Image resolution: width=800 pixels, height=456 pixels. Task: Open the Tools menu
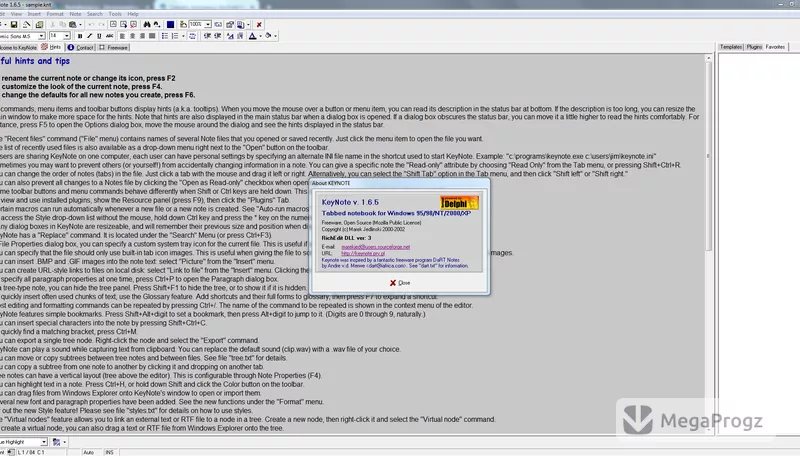[x=115, y=14]
